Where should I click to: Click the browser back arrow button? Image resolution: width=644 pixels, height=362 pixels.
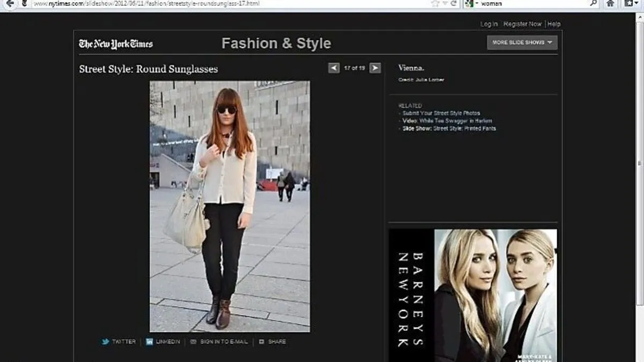[x=9, y=4]
